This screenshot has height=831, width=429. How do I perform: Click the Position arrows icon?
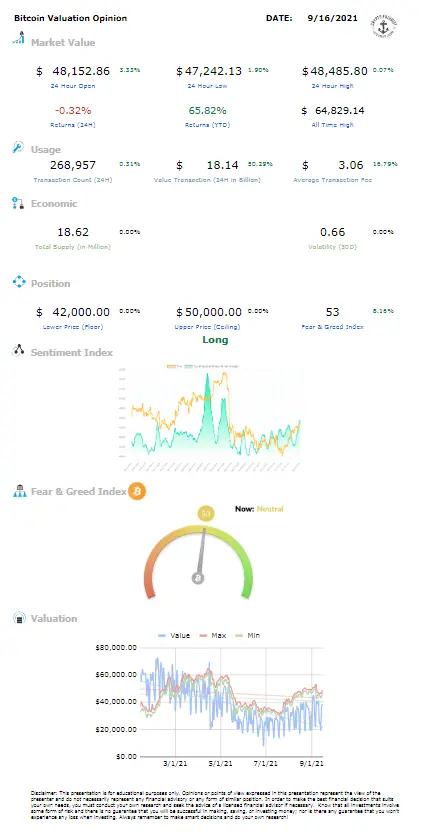tap(19, 281)
